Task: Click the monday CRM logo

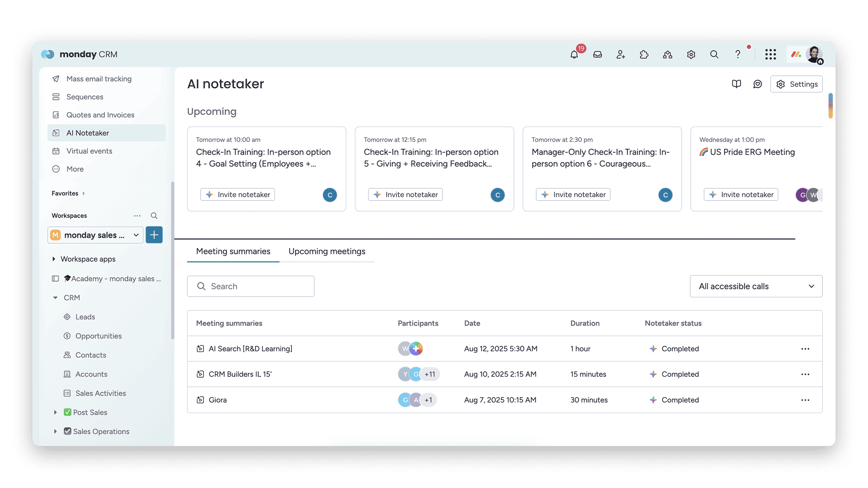Action: point(79,54)
